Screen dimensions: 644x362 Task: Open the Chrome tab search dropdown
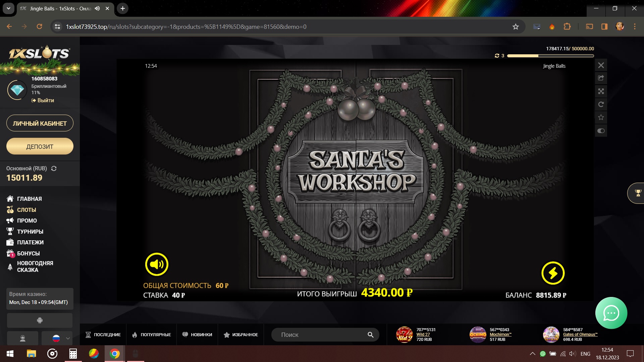click(8, 8)
